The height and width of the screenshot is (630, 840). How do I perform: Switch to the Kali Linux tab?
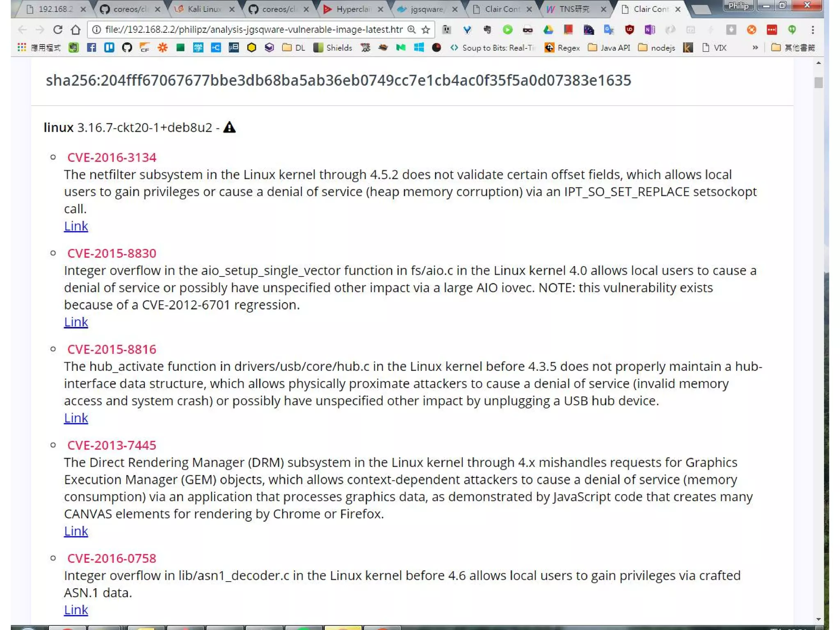(x=203, y=9)
